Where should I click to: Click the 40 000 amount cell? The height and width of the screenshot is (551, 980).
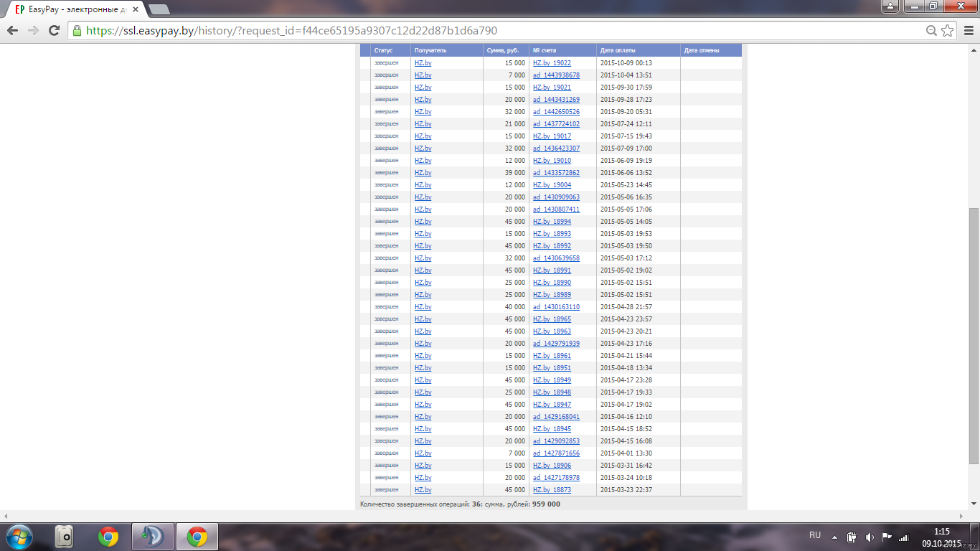coord(515,307)
